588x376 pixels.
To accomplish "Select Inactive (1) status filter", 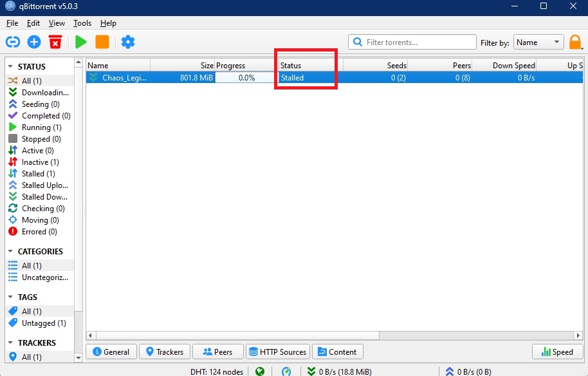I will click(x=39, y=162).
